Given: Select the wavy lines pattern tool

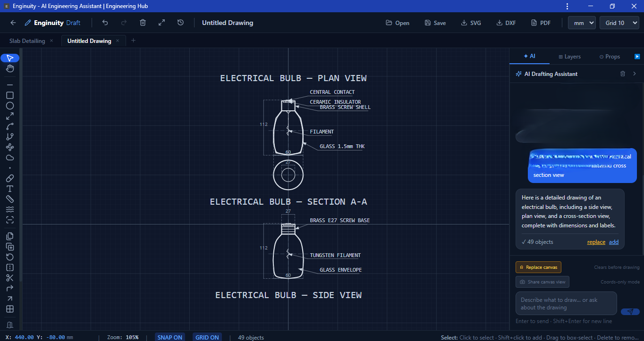Looking at the screenshot, I should (x=10, y=209).
